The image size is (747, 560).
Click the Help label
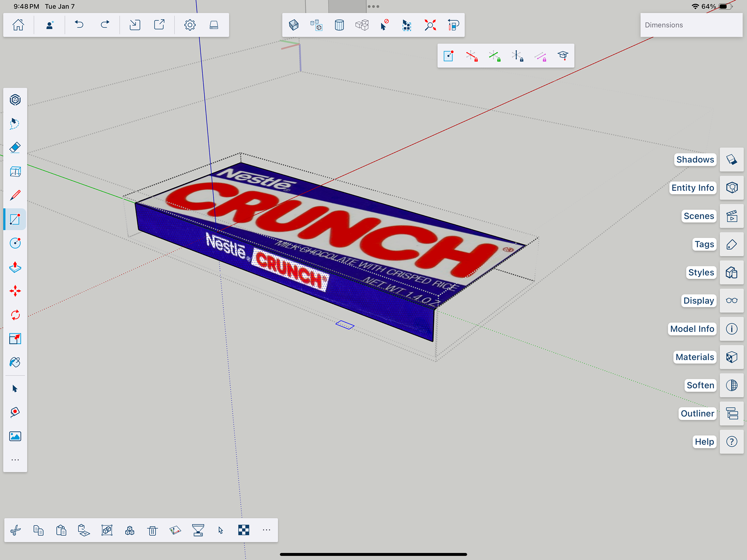(704, 442)
